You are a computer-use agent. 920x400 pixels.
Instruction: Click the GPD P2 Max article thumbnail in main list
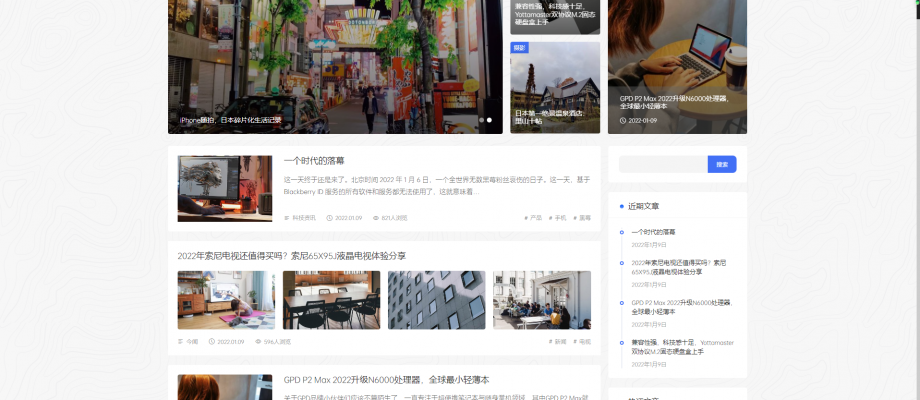coord(225,387)
